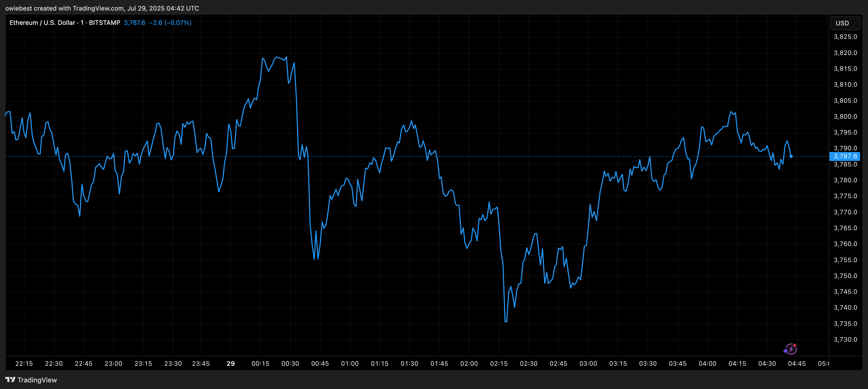868x389 pixels.
Task: Click the header attribution text at top
Action: point(102,8)
